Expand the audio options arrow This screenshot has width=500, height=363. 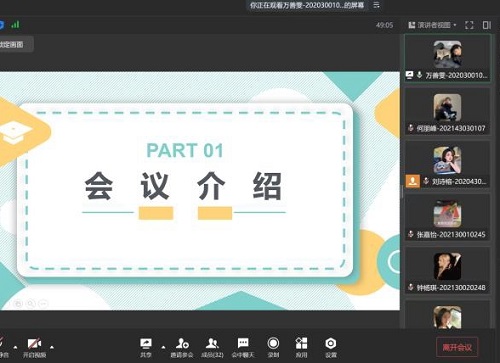click(x=15, y=347)
